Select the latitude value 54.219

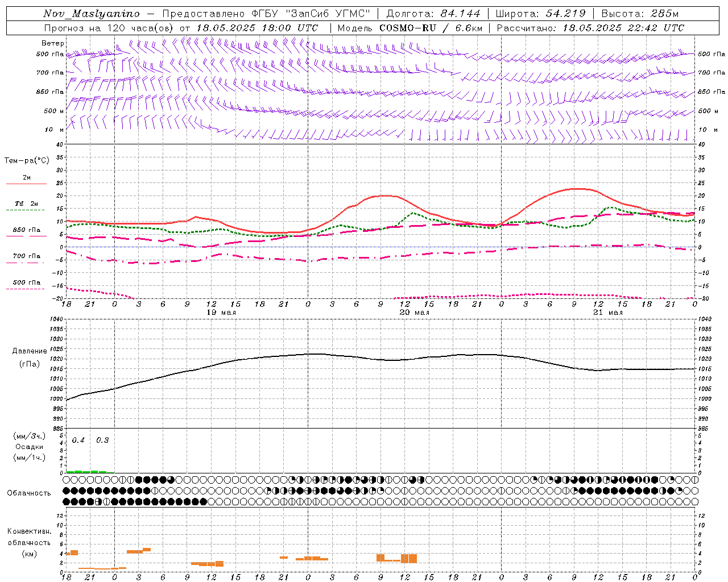click(566, 14)
